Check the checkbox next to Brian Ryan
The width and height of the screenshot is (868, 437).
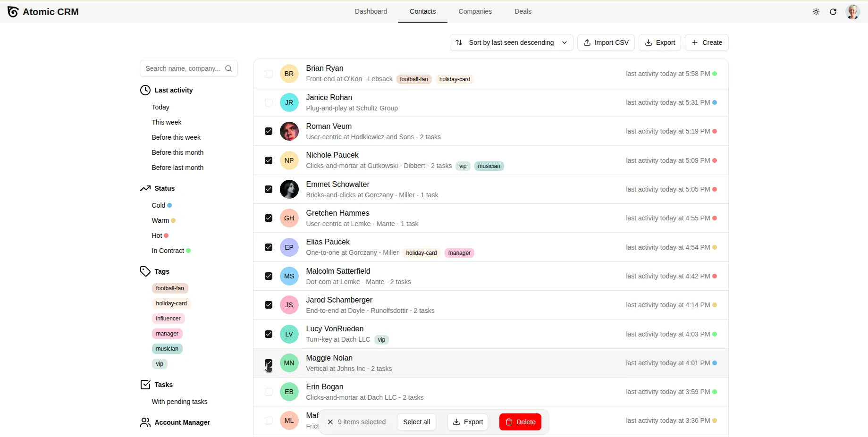pos(268,74)
